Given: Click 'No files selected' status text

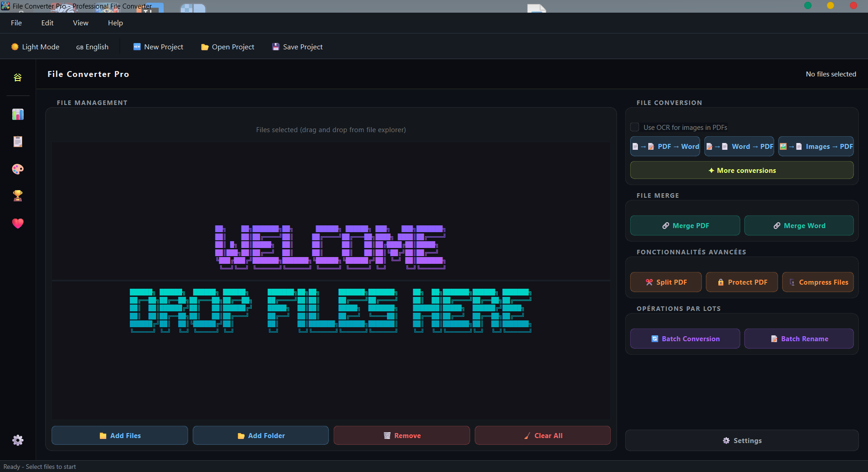Looking at the screenshot, I should coord(831,74).
